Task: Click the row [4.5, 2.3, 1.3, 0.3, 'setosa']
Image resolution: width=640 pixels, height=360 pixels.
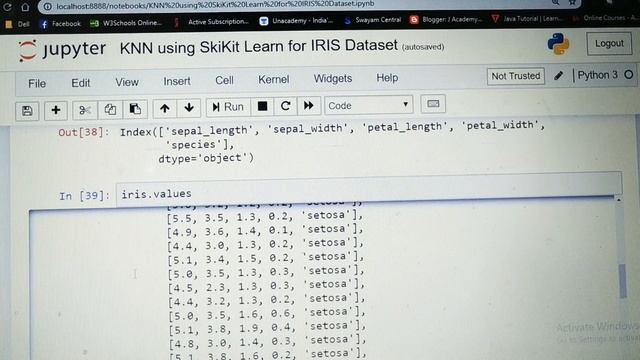Action: click(266, 286)
